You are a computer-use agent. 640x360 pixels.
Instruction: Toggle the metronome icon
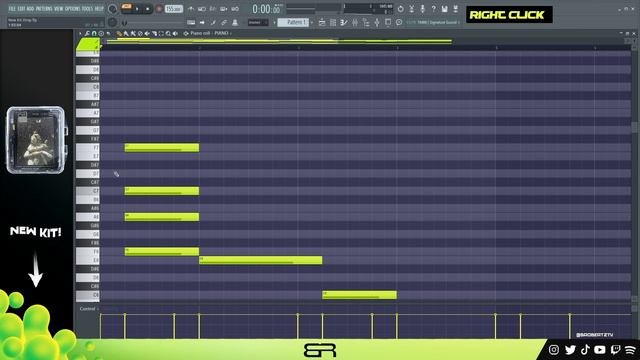tap(191, 9)
